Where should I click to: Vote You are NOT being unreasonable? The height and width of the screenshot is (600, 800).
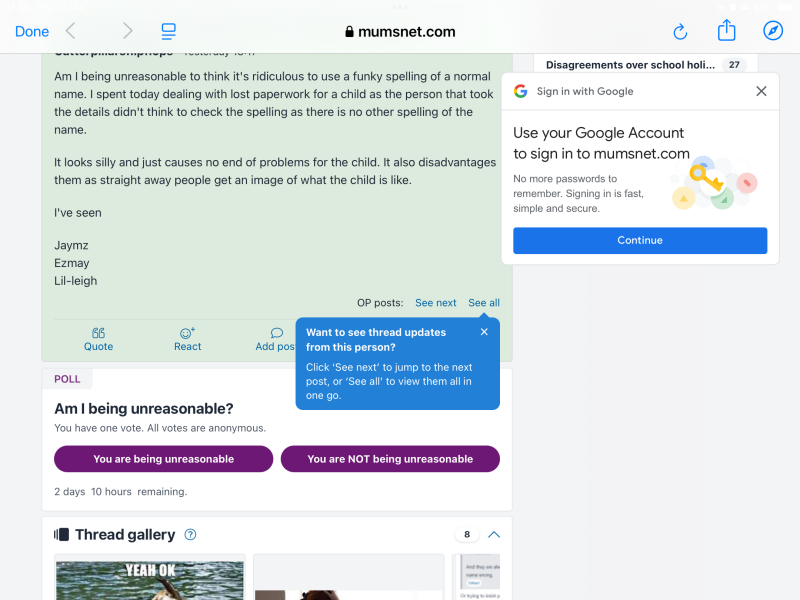click(390, 459)
